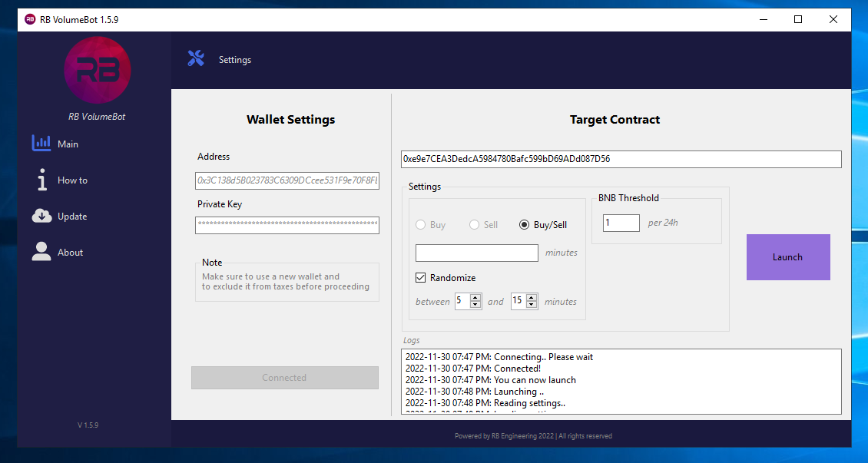868x463 pixels.
Task: Click the 'Target Contract' heading
Action: click(615, 120)
